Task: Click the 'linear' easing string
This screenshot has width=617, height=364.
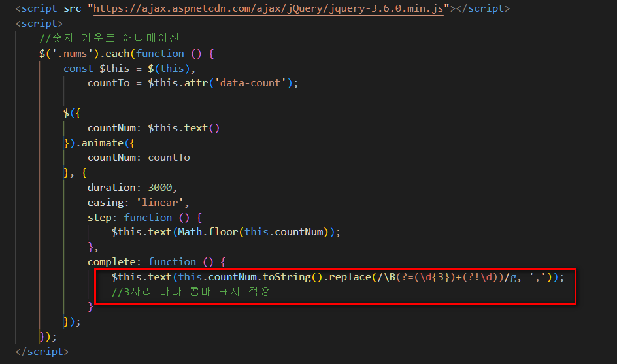Action: pyautogui.click(x=159, y=203)
